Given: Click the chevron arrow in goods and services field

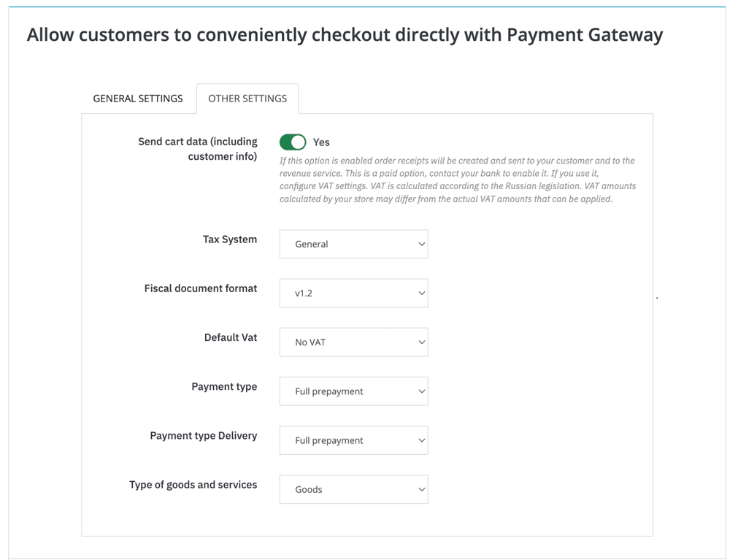Looking at the screenshot, I should (421, 489).
